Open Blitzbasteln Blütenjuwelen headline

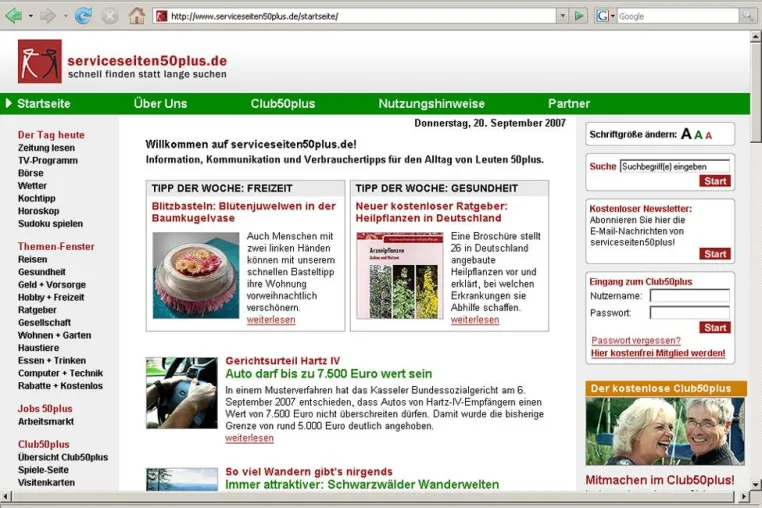coord(243,212)
